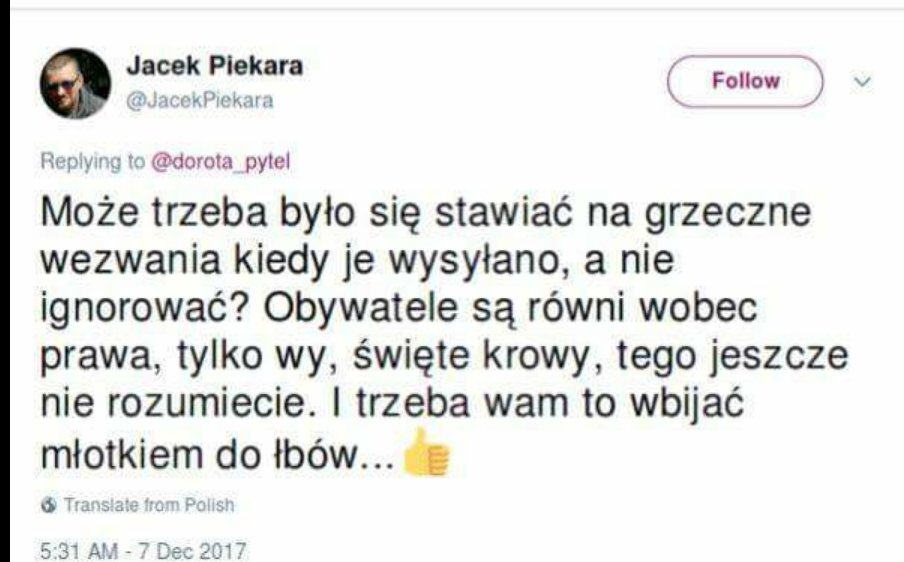Click the thumbs up emoji
This screenshot has height=562, width=904.
click(x=425, y=452)
